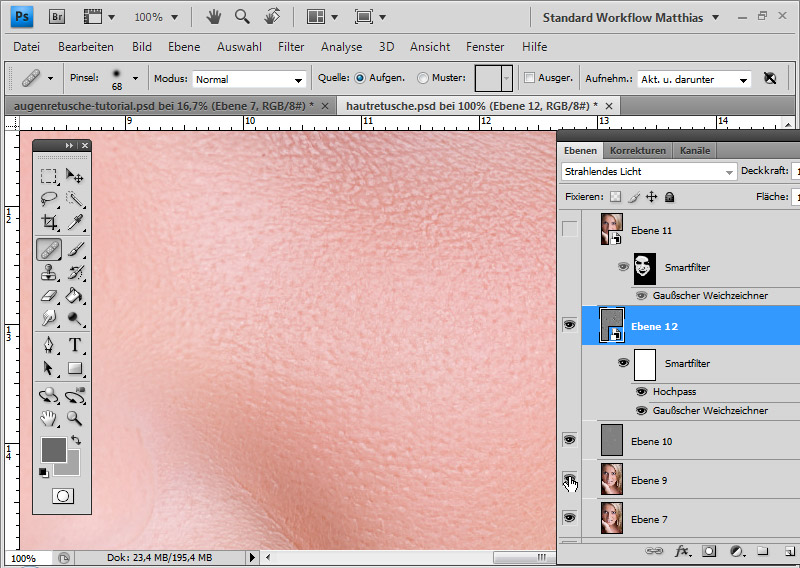Select the Brush tool
The image size is (800, 568).
point(75,250)
